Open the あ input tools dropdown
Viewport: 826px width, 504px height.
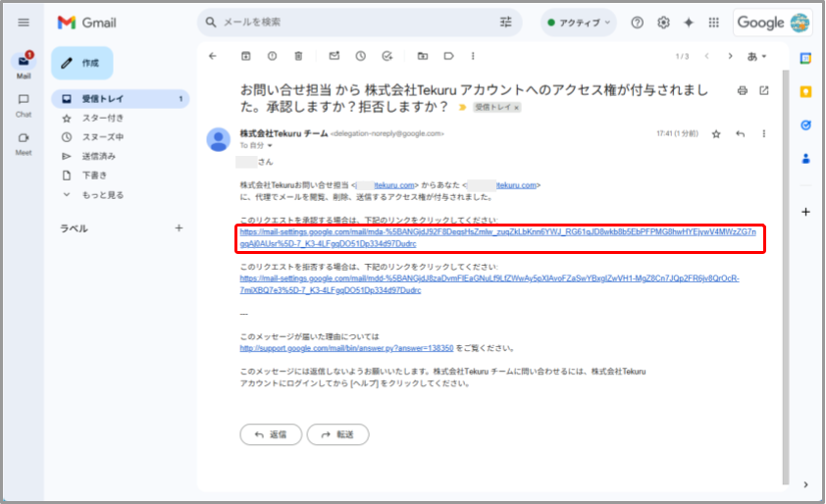click(x=756, y=56)
